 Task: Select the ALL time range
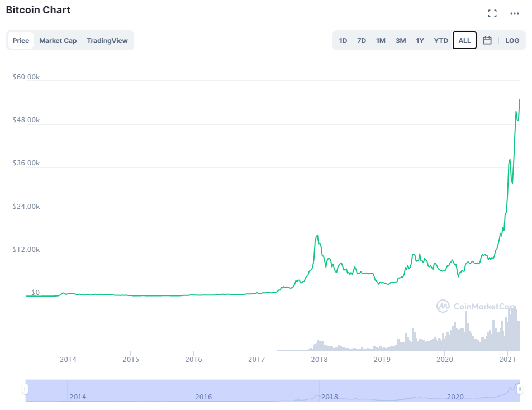pos(464,40)
